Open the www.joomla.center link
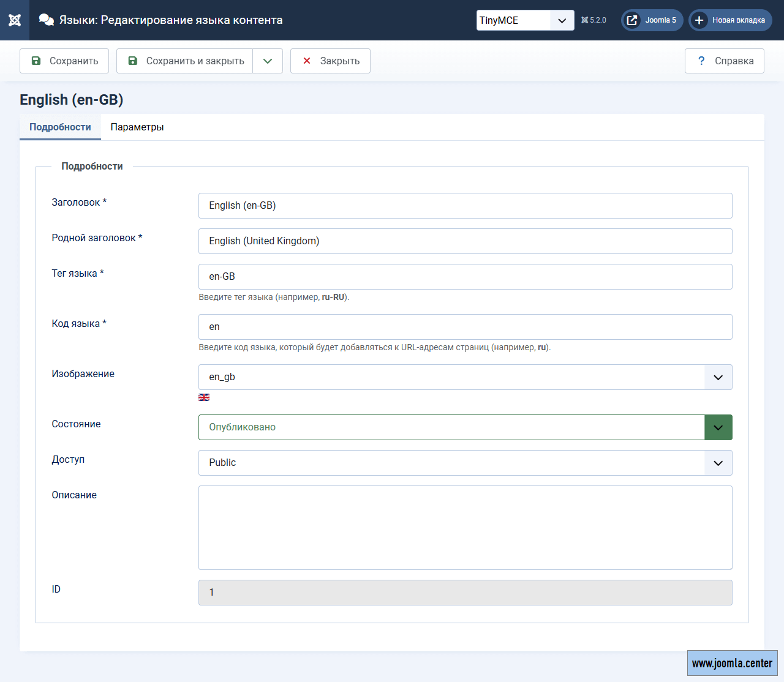Viewport: 784px width, 682px height. (732, 663)
